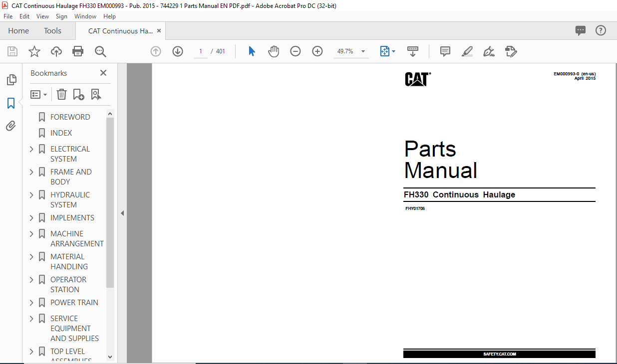This screenshot has height=364, width=617.
Task: Add a new bookmark icon
Action: [x=78, y=94]
